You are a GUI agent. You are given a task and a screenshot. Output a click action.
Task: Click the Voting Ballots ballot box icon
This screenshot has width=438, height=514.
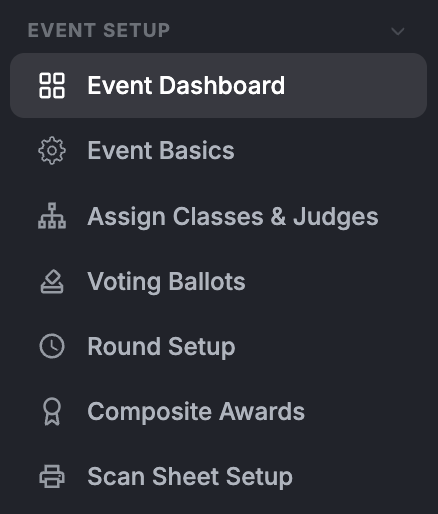click(52, 281)
